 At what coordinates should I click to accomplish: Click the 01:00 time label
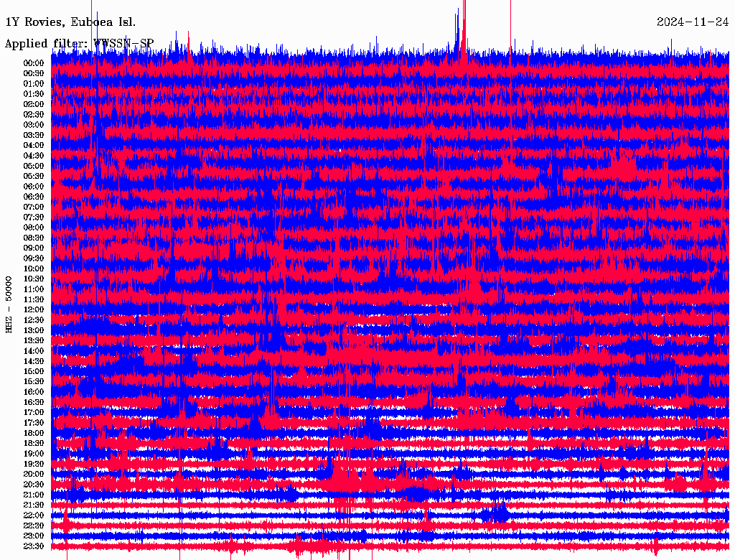point(34,84)
